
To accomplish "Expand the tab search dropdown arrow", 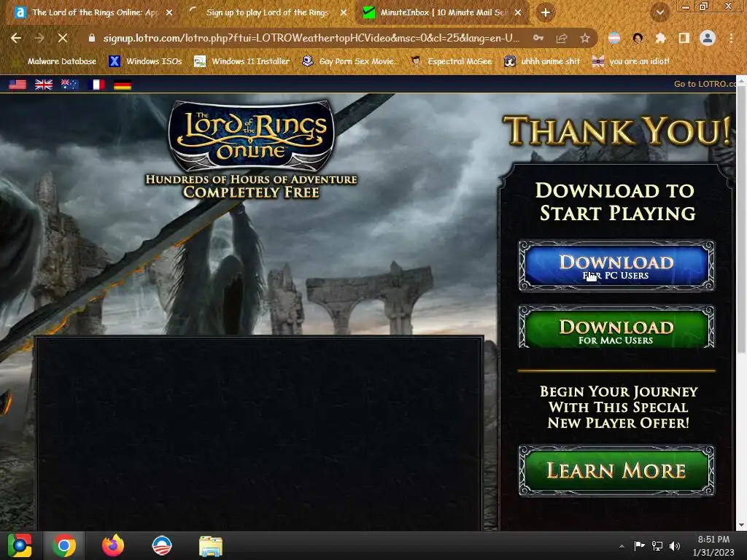I will click(x=659, y=13).
